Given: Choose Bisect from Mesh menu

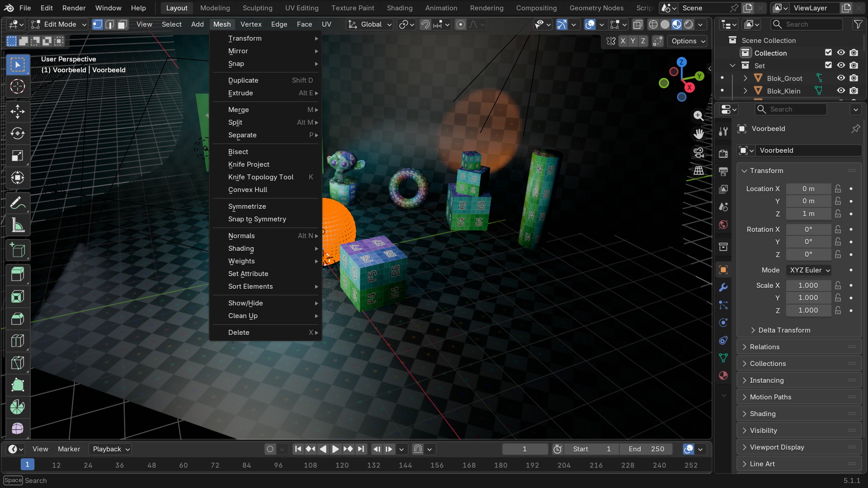Looking at the screenshot, I should point(265,152).
